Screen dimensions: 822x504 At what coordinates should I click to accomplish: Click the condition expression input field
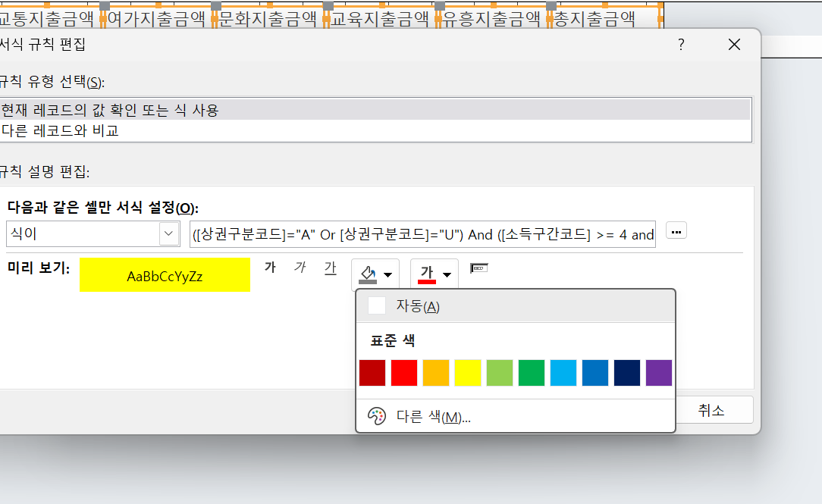coord(422,234)
